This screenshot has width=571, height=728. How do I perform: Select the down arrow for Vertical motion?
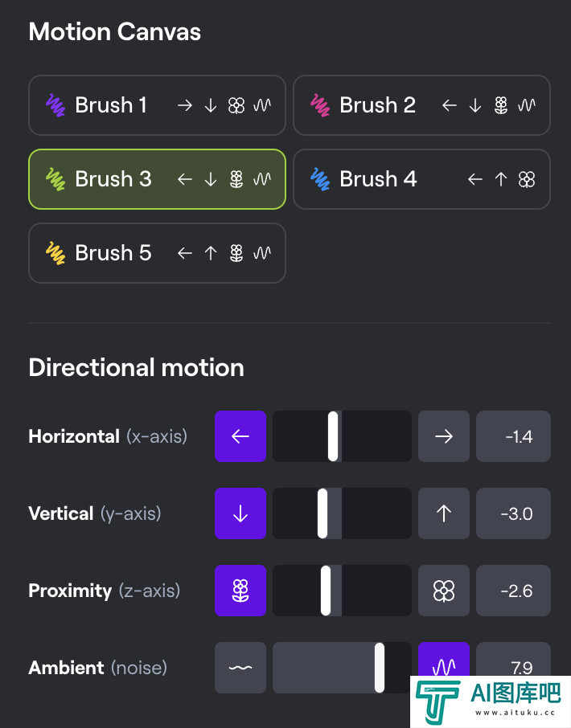(240, 513)
